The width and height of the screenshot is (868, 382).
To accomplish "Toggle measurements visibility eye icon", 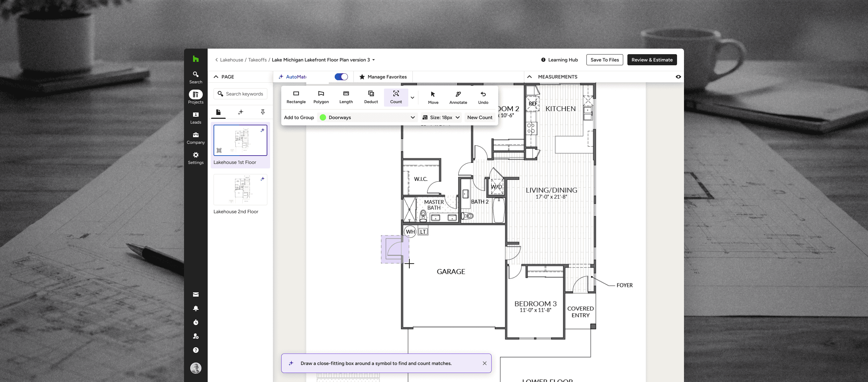I will coord(678,77).
